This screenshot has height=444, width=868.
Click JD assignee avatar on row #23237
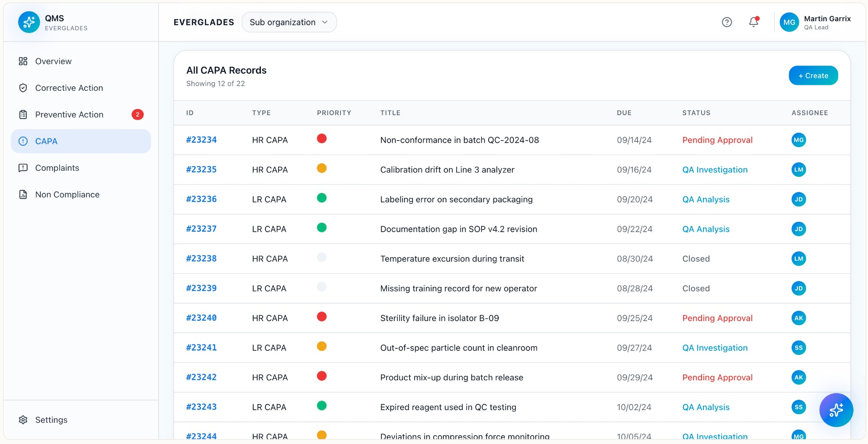click(x=798, y=229)
